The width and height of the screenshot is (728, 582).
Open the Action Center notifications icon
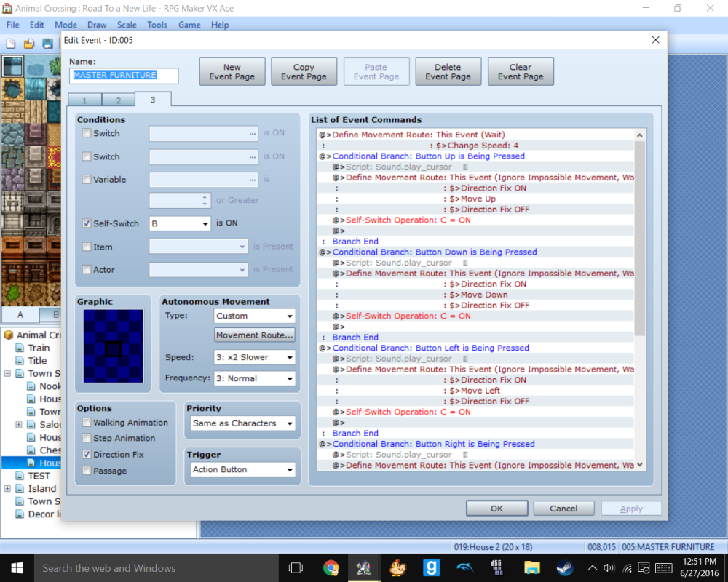pos(644,567)
